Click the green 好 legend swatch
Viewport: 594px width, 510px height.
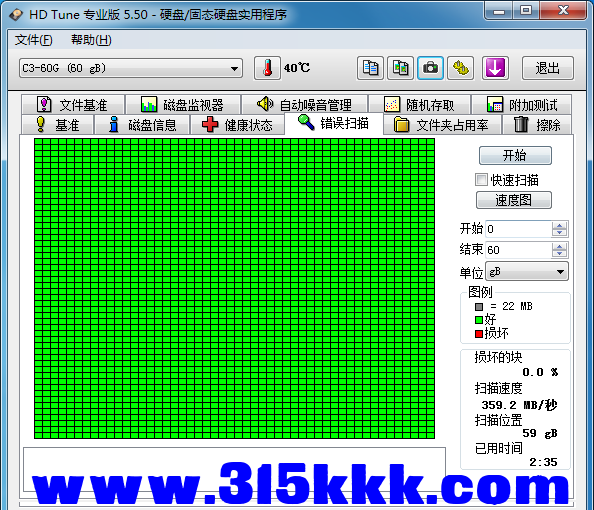click(479, 320)
